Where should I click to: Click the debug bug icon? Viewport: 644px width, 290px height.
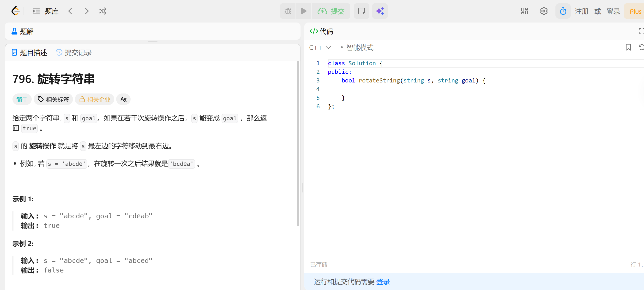click(x=288, y=11)
